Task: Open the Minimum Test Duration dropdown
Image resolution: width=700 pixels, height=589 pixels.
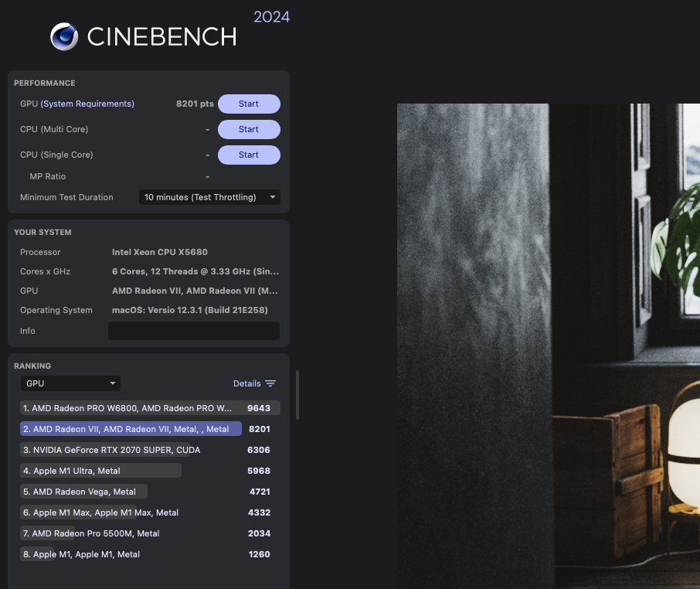Action: (x=209, y=197)
